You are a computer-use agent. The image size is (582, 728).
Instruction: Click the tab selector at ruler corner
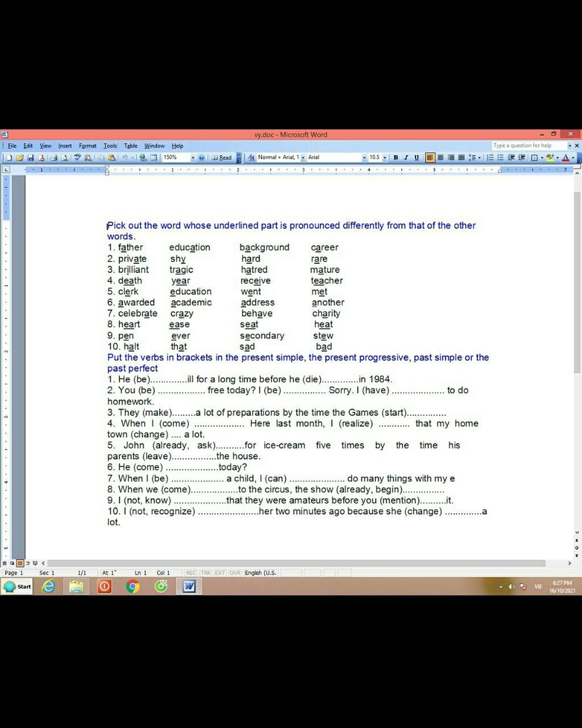(6, 169)
